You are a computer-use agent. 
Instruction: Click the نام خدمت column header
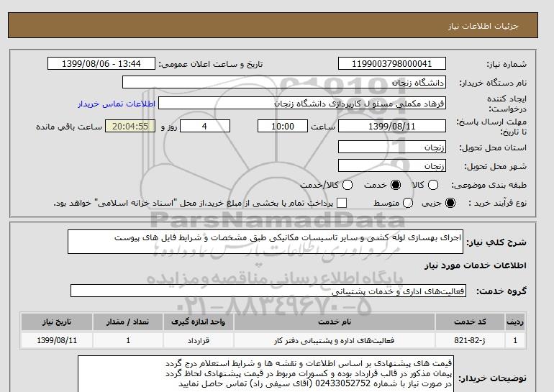pos(335,322)
